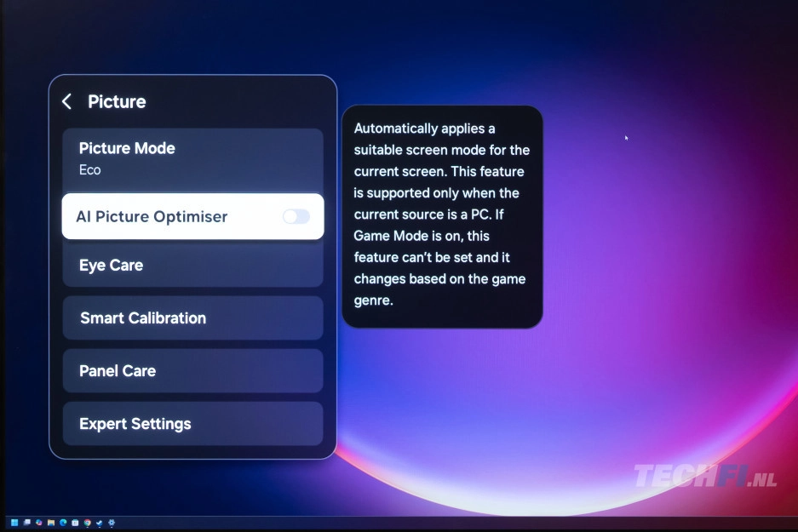The height and width of the screenshot is (532, 798).
Task: Click the Picture menu title
Action: tap(117, 102)
